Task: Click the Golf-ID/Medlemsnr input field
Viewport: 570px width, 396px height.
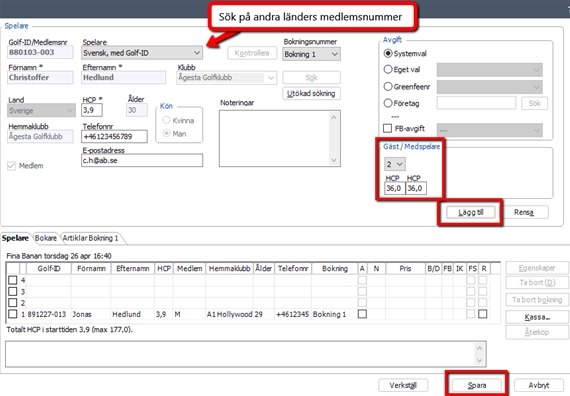Action: pyautogui.click(x=40, y=52)
